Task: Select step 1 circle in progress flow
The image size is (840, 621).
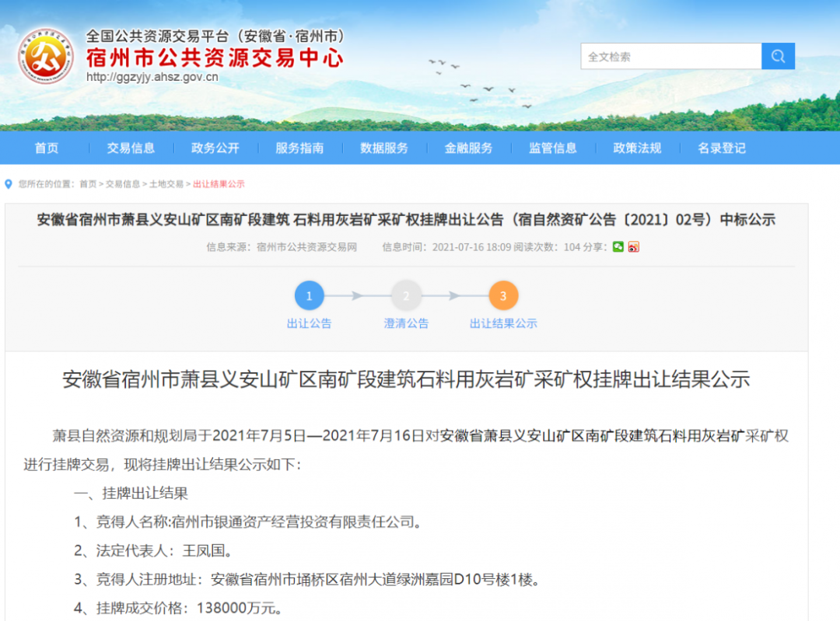Action: pos(309,296)
